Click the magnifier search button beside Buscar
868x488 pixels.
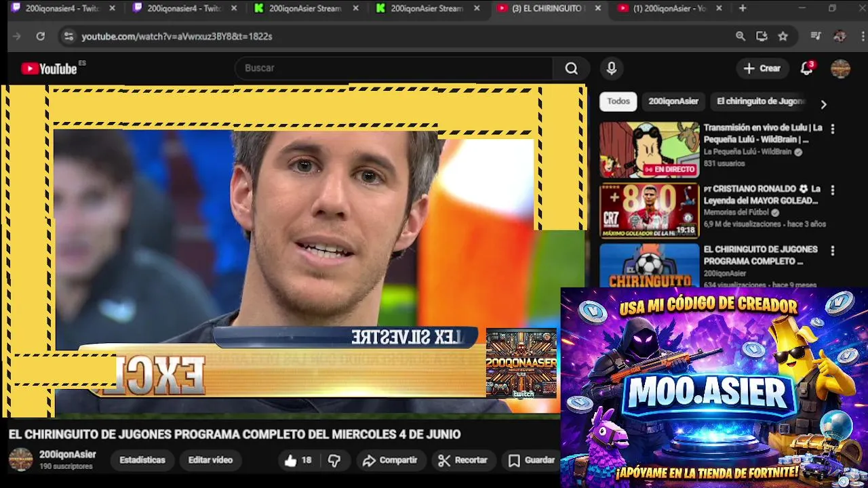coord(572,68)
